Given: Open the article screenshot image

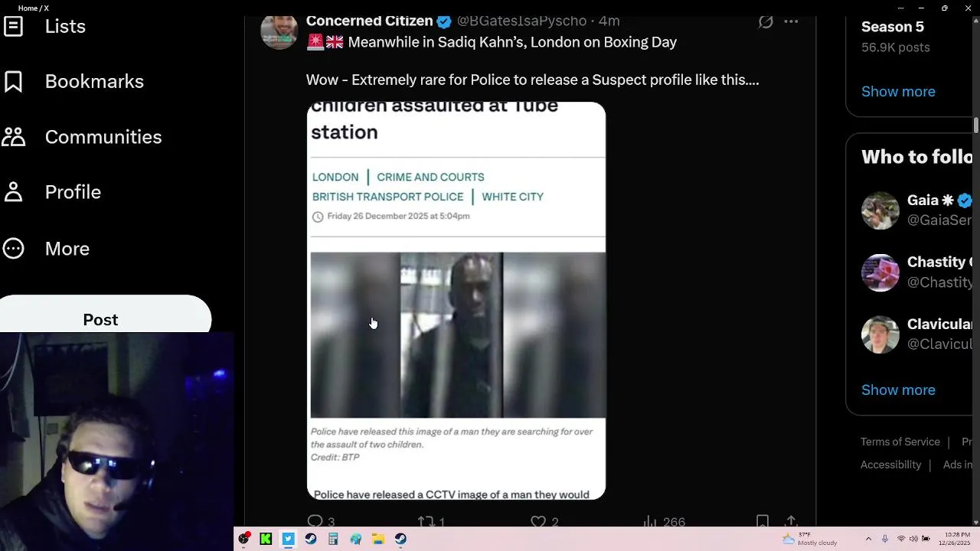Looking at the screenshot, I should (x=456, y=301).
